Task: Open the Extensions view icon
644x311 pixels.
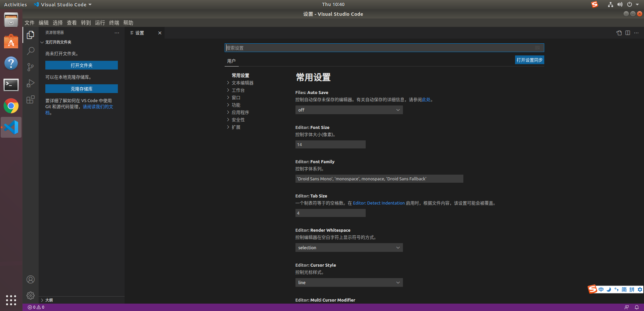Action: tap(31, 99)
